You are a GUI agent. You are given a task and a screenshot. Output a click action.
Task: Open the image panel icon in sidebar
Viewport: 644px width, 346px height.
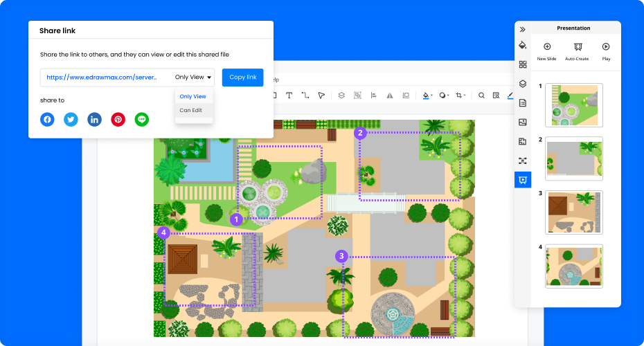[x=523, y=122]
